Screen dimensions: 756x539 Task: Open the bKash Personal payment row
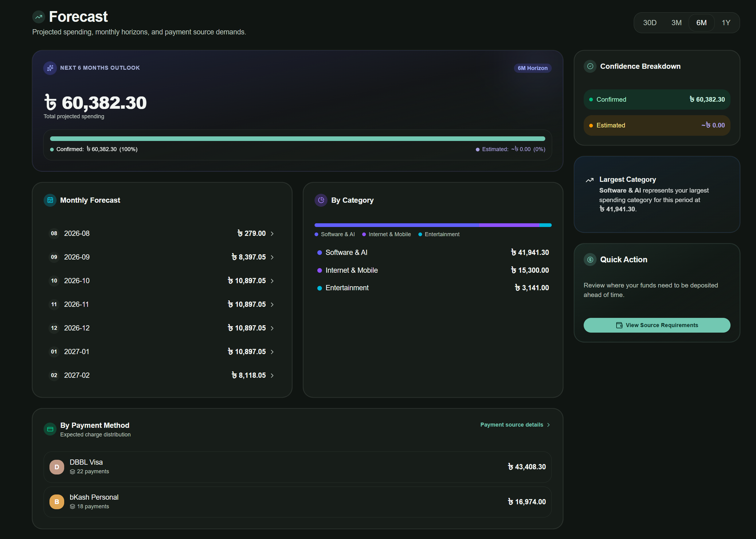[x=297, y=502]
